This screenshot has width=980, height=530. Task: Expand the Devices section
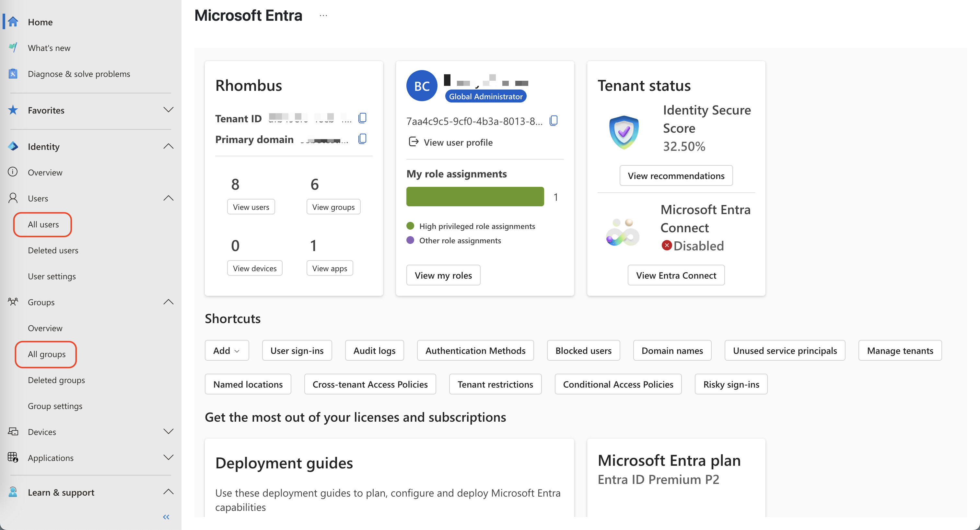169,431
